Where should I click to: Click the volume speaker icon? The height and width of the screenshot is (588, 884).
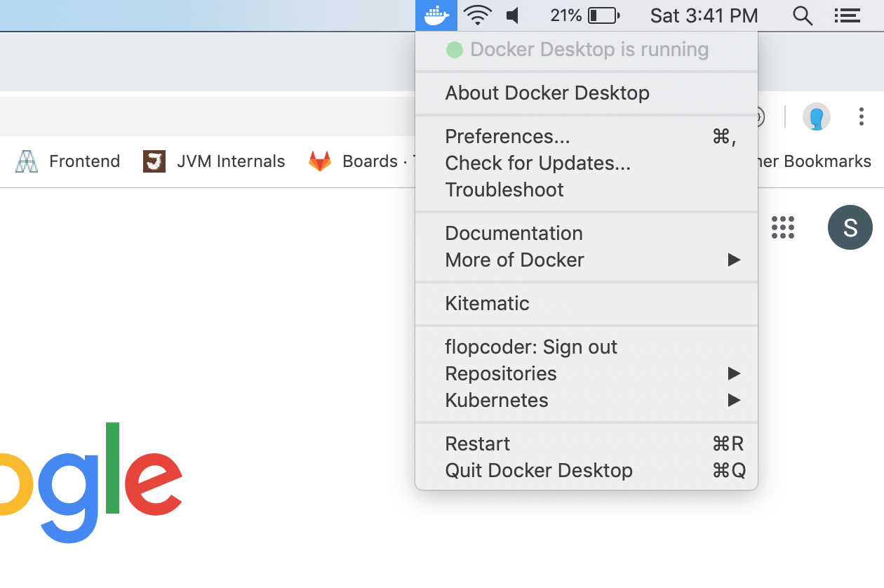[x=513, y=15]
